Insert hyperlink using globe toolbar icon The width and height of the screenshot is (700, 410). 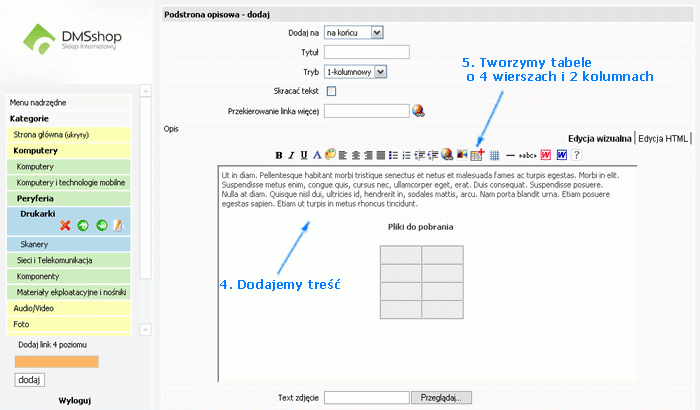[x=447, y=154]
